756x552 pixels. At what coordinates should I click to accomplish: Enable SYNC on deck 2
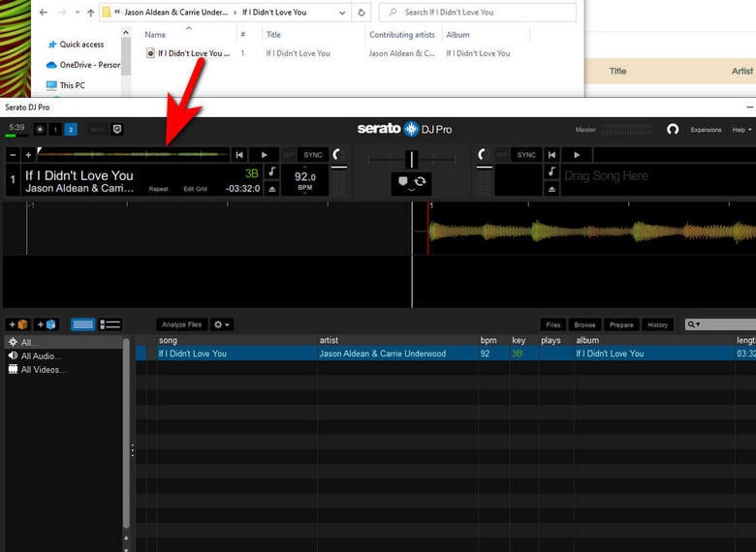(526, 155)
